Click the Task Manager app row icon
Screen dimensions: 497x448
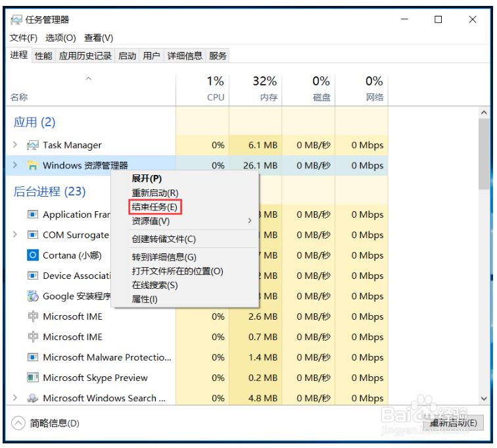tap(33, 145)
